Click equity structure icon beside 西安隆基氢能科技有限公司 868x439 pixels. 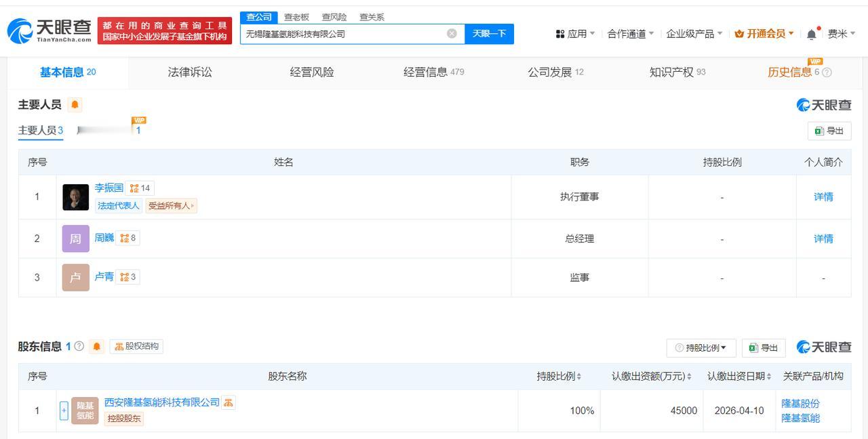tap(229, 402)
